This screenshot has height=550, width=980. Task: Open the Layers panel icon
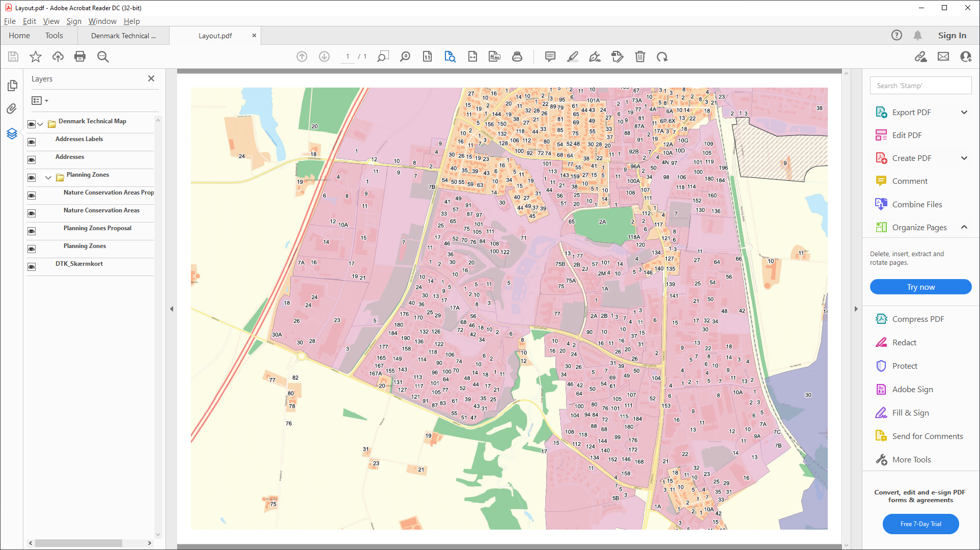pyautogui.click(x=12, y=133)
